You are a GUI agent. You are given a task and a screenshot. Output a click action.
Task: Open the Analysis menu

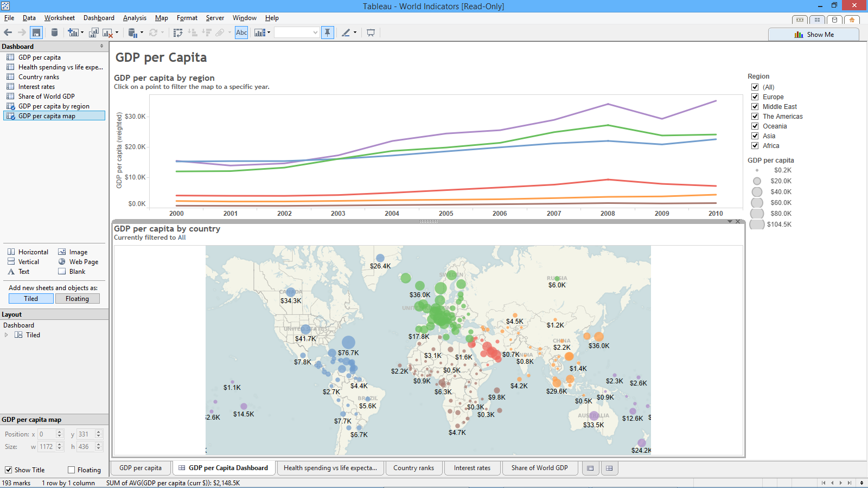pos(135,18)
